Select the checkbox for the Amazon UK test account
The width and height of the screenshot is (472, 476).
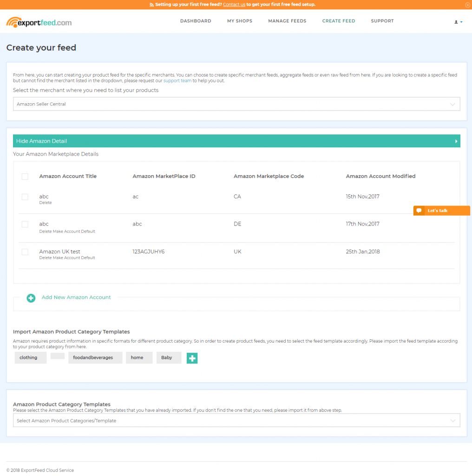click(x=25, y=252)
